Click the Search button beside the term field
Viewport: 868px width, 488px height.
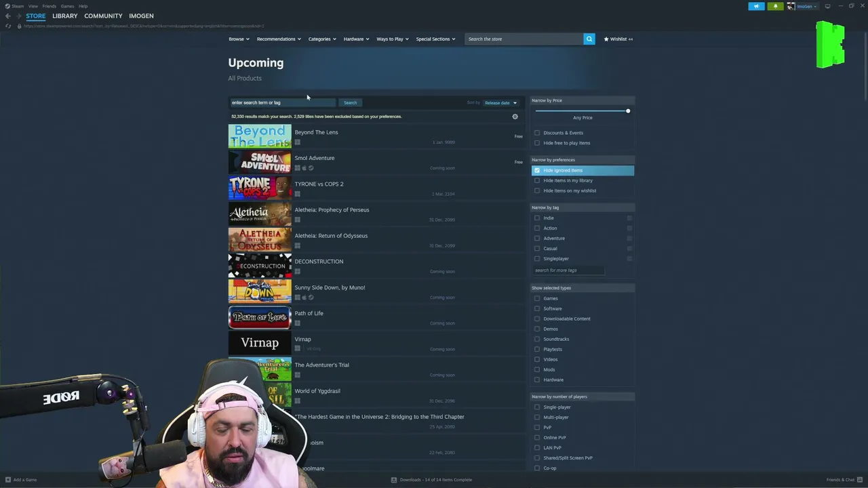350,103
